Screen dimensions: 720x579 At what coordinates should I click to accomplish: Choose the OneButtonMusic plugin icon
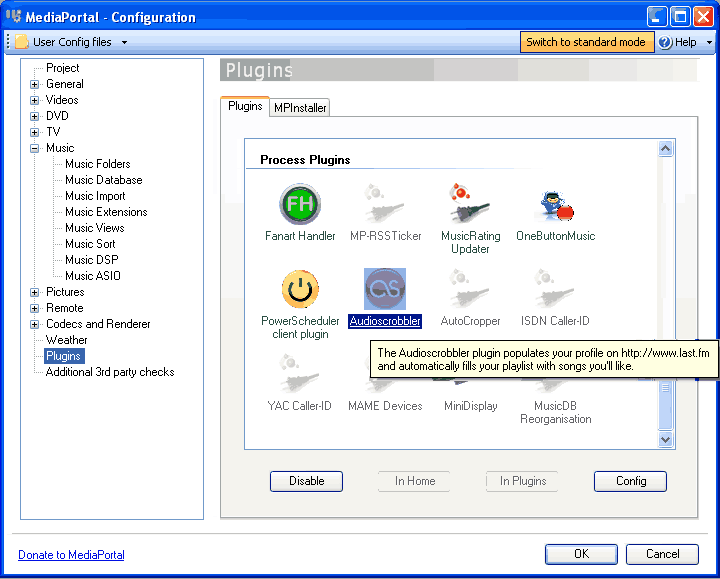555,205
